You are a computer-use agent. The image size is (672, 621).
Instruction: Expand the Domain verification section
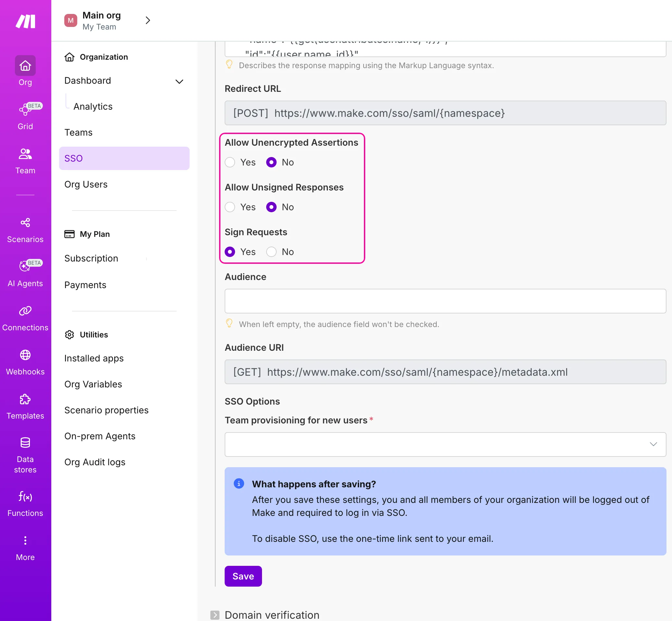[215, 615]
